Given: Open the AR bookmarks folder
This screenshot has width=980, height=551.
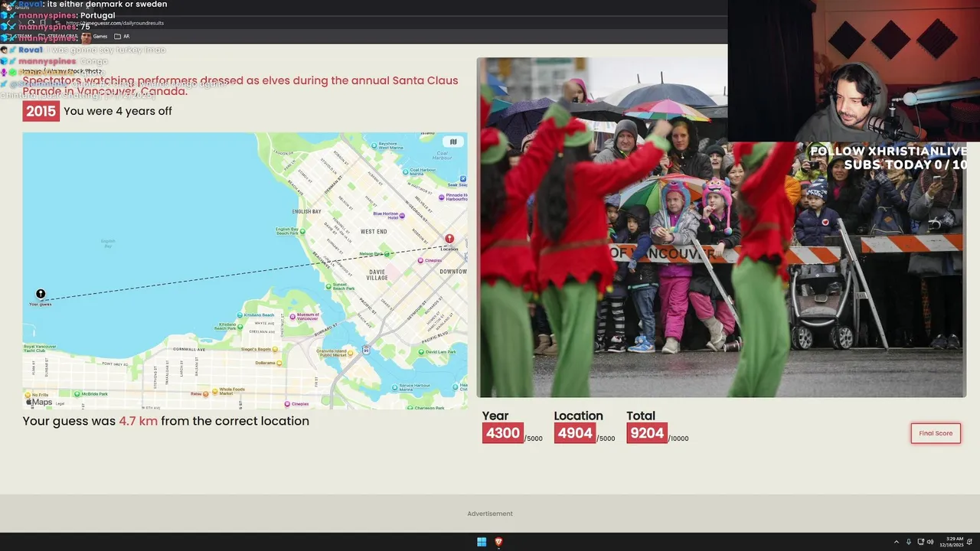Looking at the screenshot, I should (x=122, y=36).
